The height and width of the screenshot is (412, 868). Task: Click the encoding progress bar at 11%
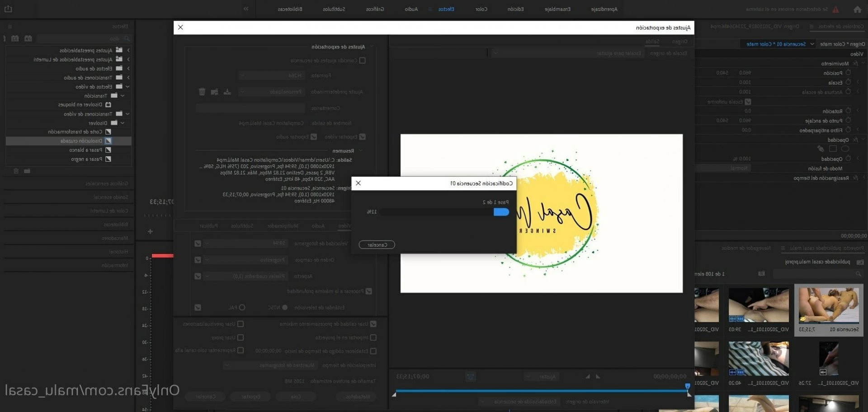[444, 212]
